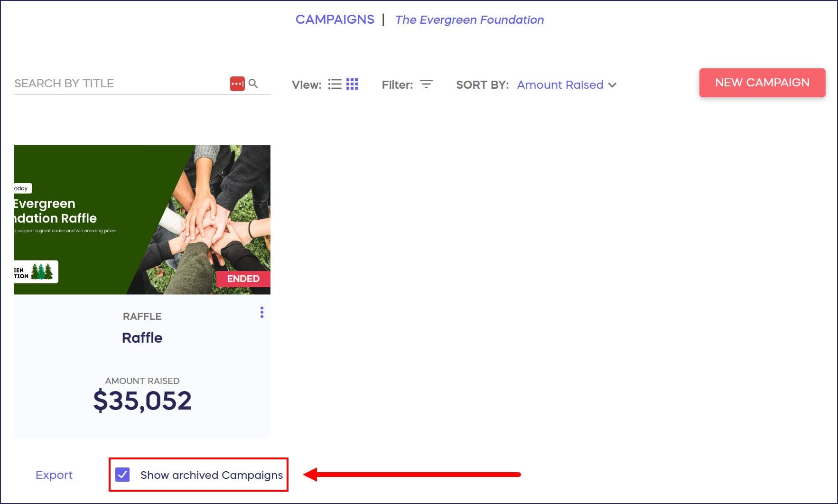This screenshot has height=504, width=838.
Task: Expand the Sort By chevron arrow
Action: [612, 85]
